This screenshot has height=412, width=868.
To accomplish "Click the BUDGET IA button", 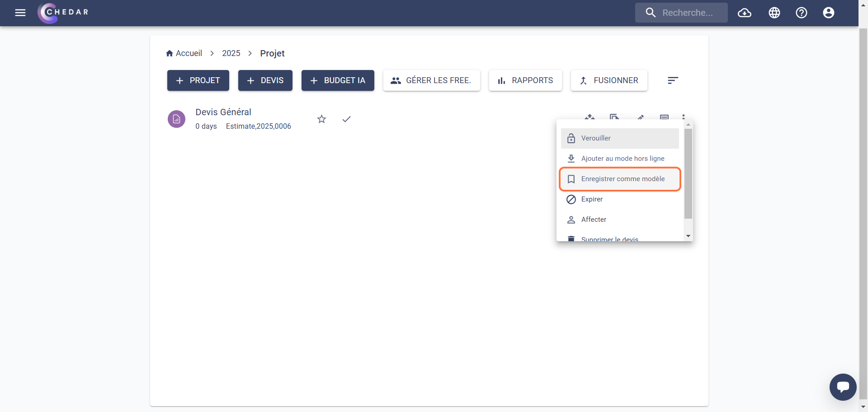I will tap(338, 80).
